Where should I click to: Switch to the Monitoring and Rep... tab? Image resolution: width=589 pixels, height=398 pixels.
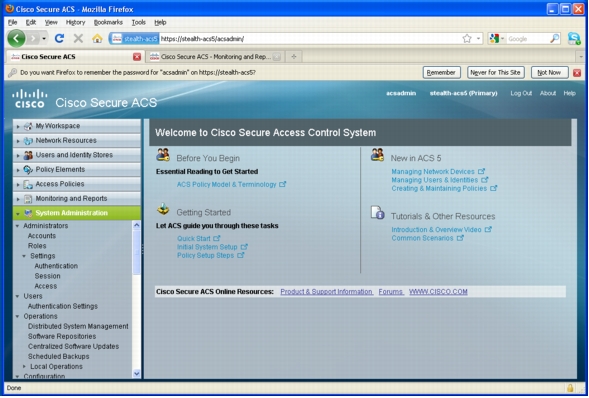[x=214, y=57]
